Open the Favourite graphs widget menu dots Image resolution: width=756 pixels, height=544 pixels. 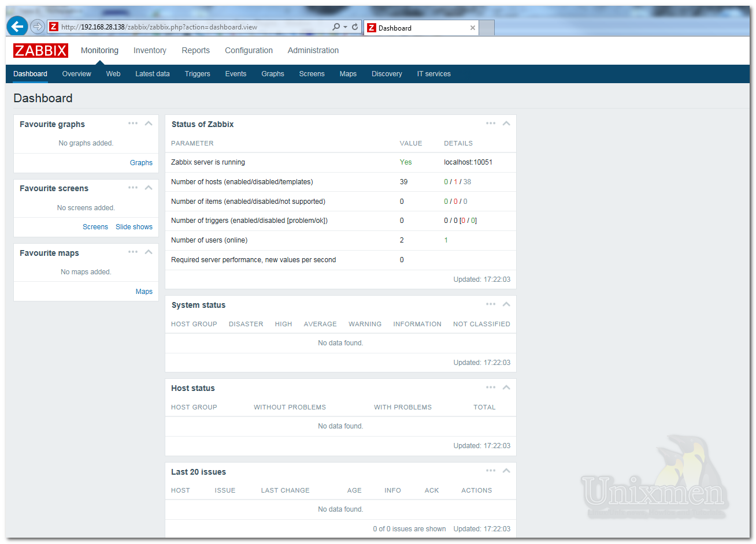pyautogui.click(x=133, y=123)
